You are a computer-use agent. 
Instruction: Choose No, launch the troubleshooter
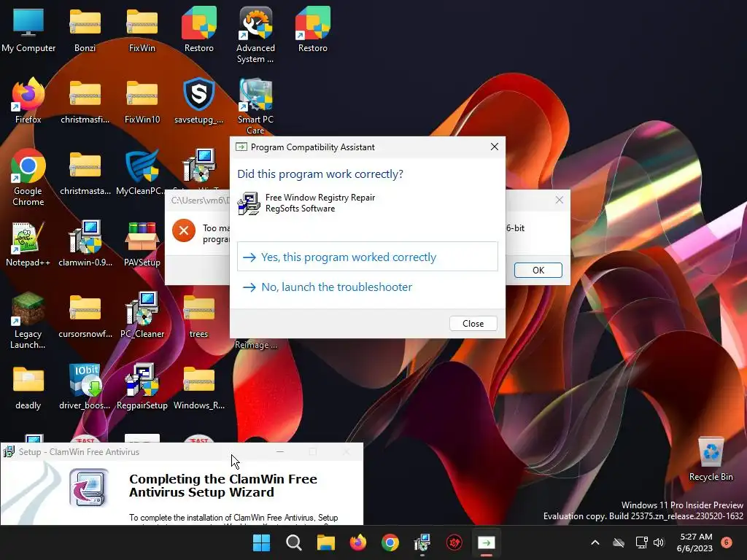click(368, 287)
